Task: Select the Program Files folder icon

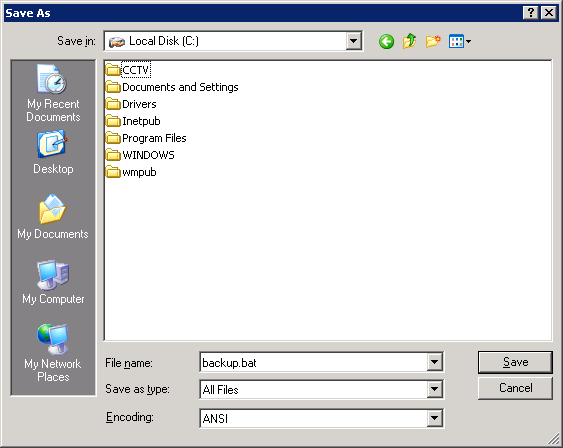Action: pyautogui.click(x=113, y=137)
